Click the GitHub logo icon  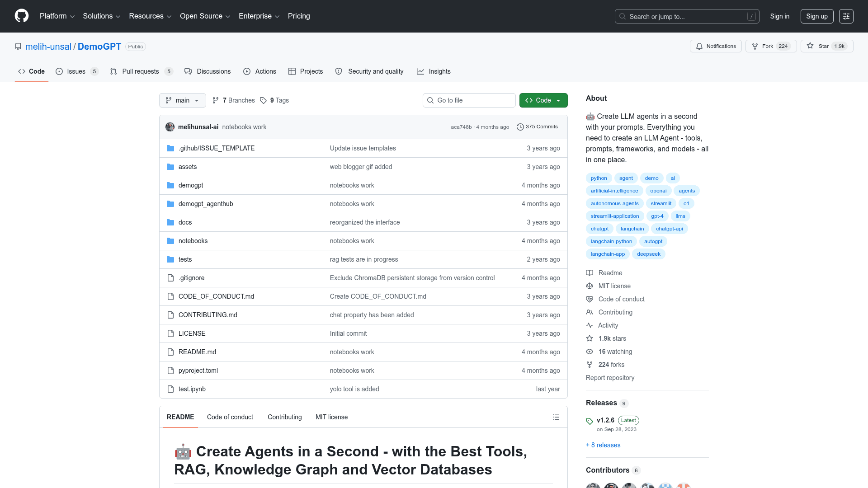coord(22,16)
